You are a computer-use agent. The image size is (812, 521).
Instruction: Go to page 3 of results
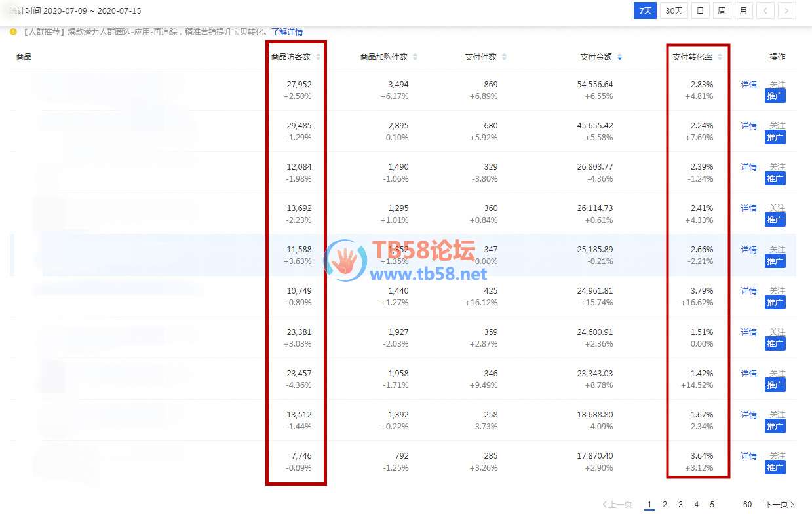(x=680, y=504)
